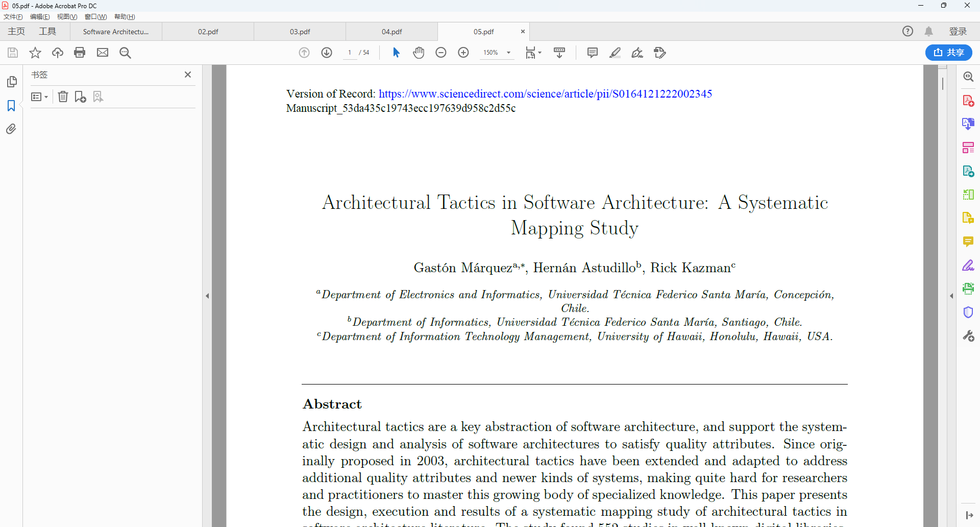Show the bookmarks panel

pos(11,106)
